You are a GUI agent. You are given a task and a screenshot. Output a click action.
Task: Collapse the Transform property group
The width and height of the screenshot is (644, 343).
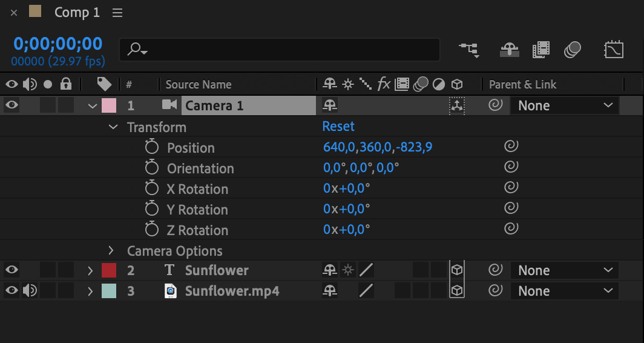click(113, 127)
